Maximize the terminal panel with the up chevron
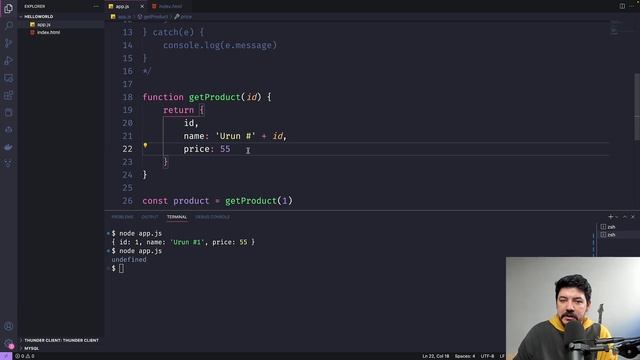The image size is (640, 360). [624, 217]
